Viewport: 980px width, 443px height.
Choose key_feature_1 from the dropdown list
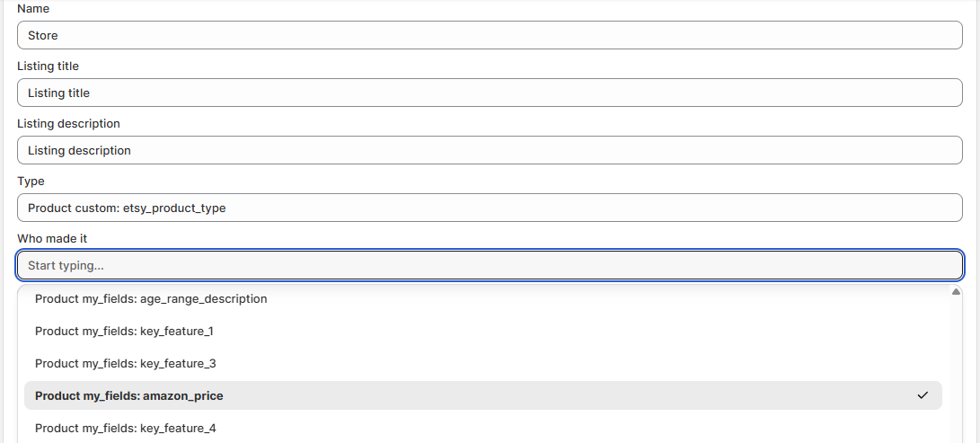pyautogui.click(x=124, y=331)
